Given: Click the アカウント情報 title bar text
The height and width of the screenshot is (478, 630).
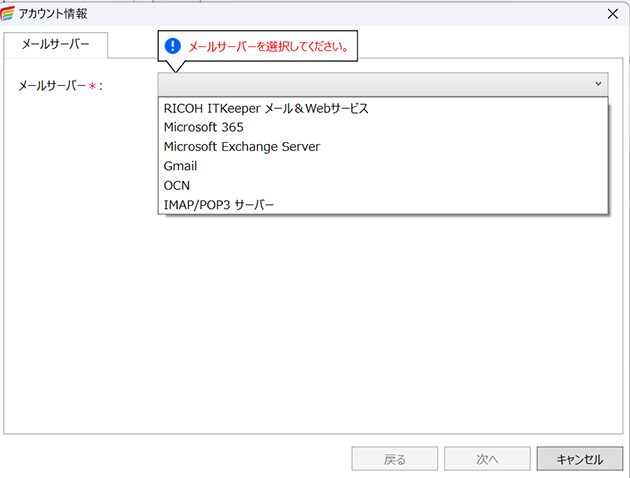Looking at the screenshot, I should click(61, 13).
